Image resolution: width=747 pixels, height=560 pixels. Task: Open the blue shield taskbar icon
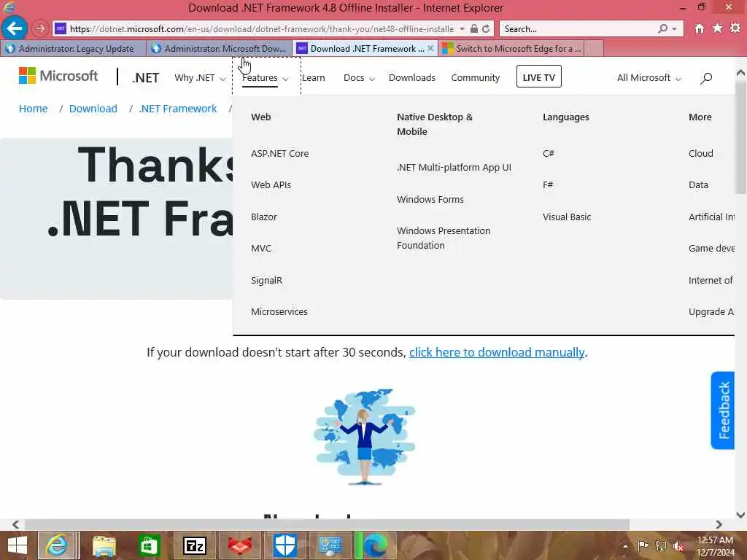(x=285, y=545)
